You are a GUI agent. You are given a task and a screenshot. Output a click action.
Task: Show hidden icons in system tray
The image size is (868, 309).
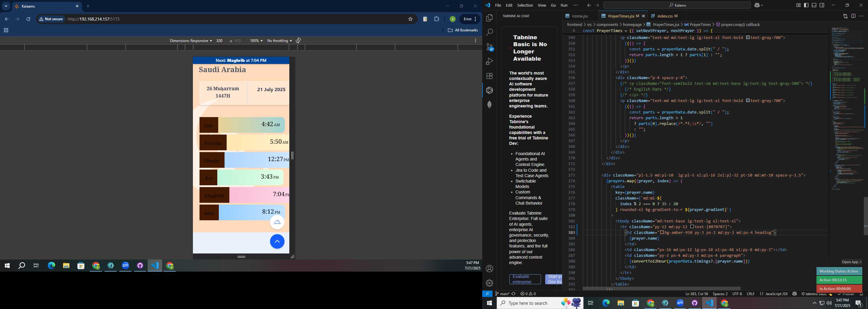(814, 303)
